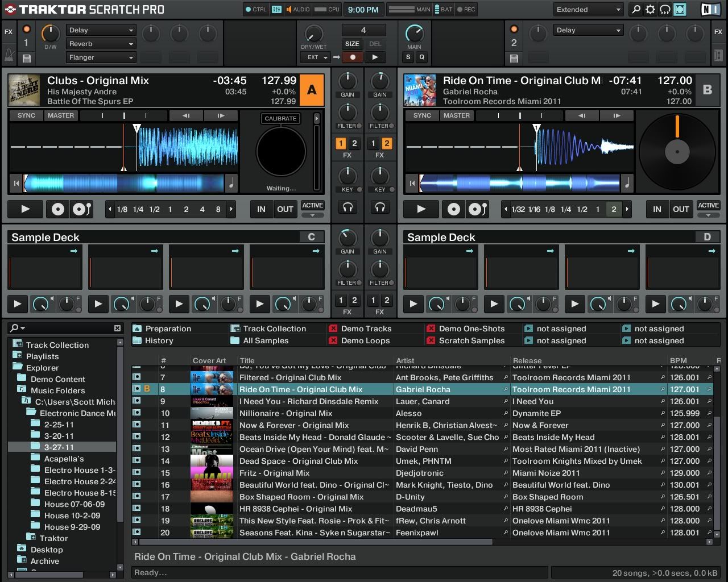The width and height of the screenshot is (728, 582).
Task: Click the CALIBRATE button on Deck A
Action: point(280,118)
